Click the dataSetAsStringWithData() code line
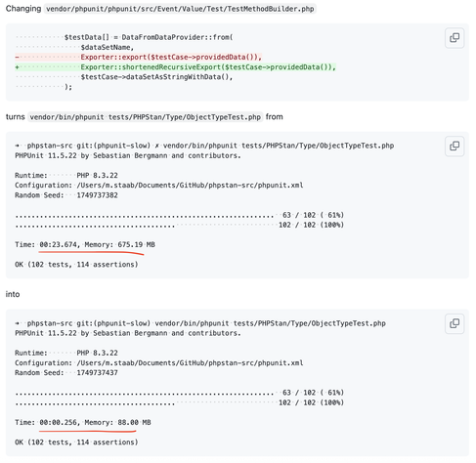The image size is (476, 463). pyautogui.click(x=156, y=77)
